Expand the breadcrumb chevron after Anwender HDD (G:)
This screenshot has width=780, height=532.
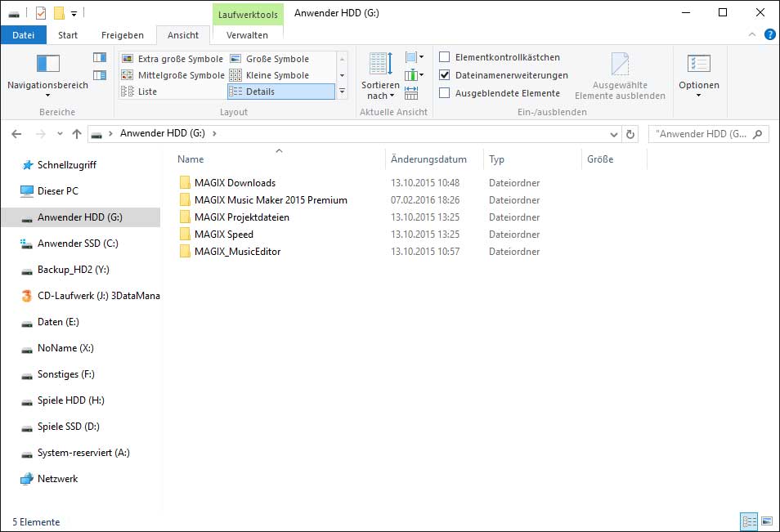coord(214,133)
